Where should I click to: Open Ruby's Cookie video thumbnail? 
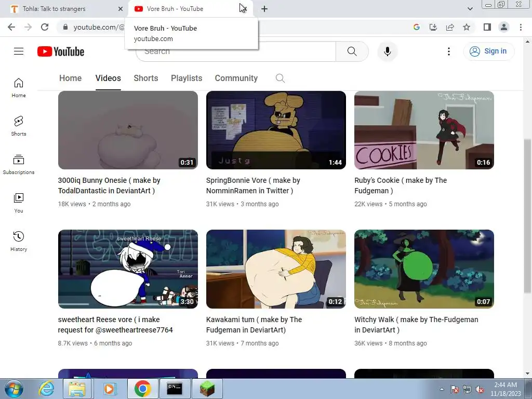pyautogui.click(x=424, y=130)
